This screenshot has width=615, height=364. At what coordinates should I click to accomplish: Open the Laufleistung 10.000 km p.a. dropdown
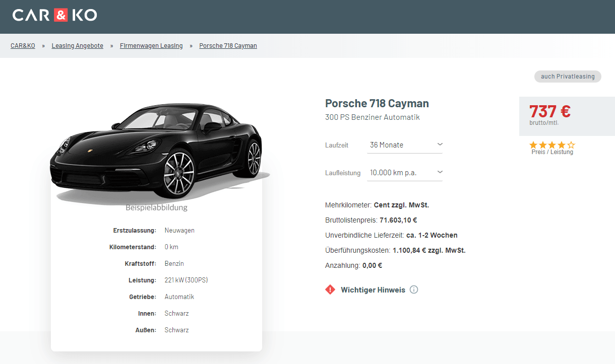[405, 173]
